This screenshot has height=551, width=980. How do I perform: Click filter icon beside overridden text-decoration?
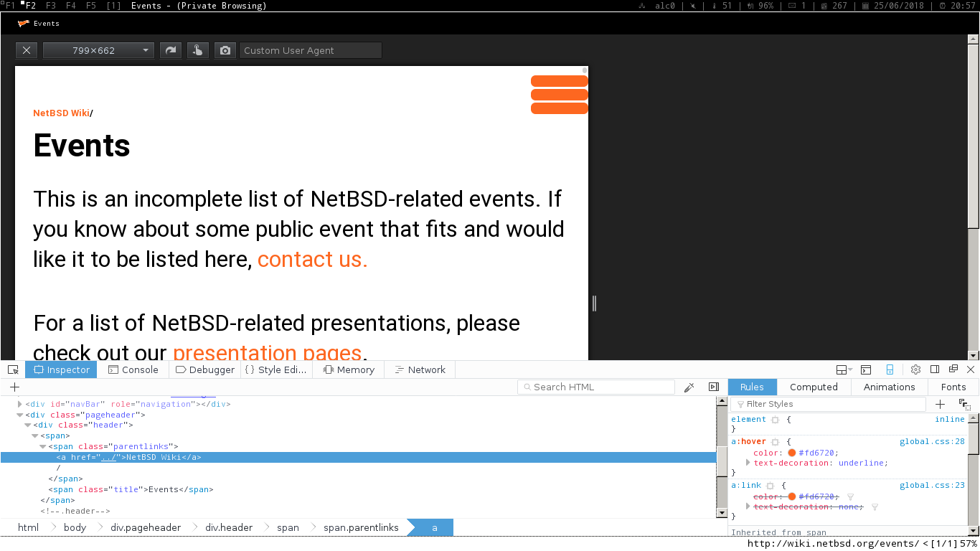click(x=875, y=507)
